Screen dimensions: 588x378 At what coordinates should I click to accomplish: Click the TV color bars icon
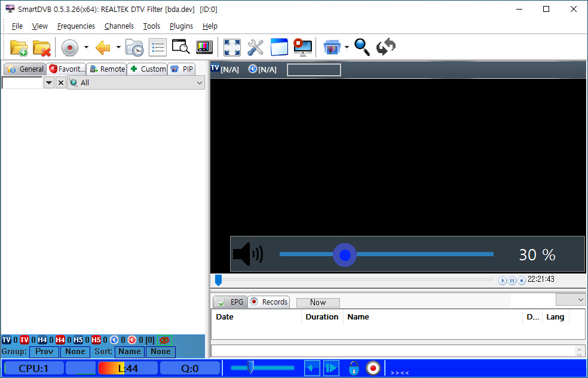click(x=204, y=48)
